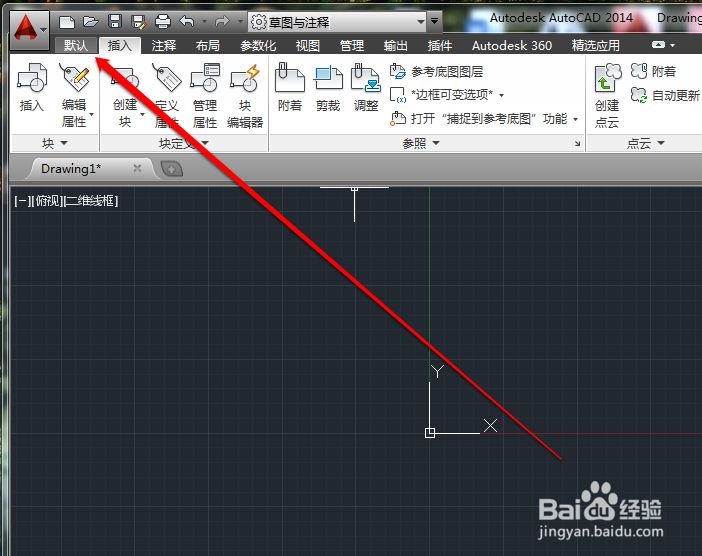
Task: Switch to the 默认 ribbon tab
Action: tap(75, 45)
